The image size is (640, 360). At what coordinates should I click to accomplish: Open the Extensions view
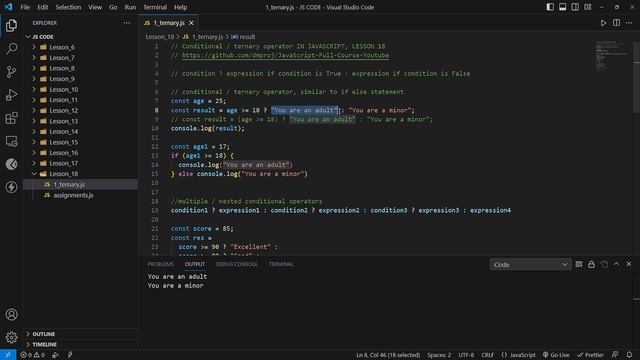pyautogui.click(x=11, y=118)
